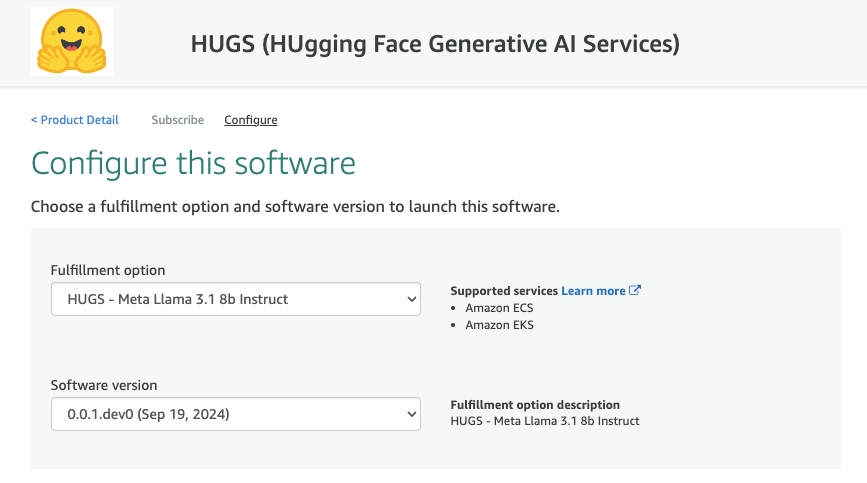The height and width of the screenshot is (483, 867).
Task: Select the Configure step tab
Action: click(250, 120)
